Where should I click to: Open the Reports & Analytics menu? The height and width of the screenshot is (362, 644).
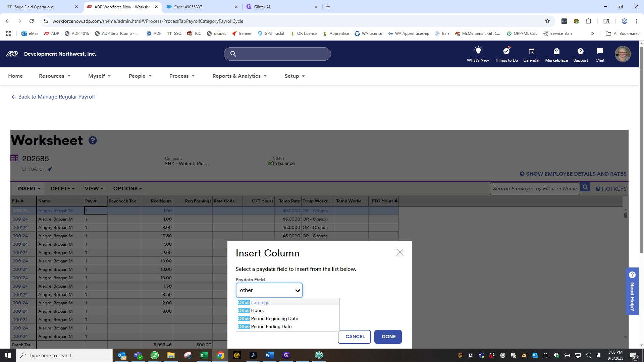click(239, 76)
